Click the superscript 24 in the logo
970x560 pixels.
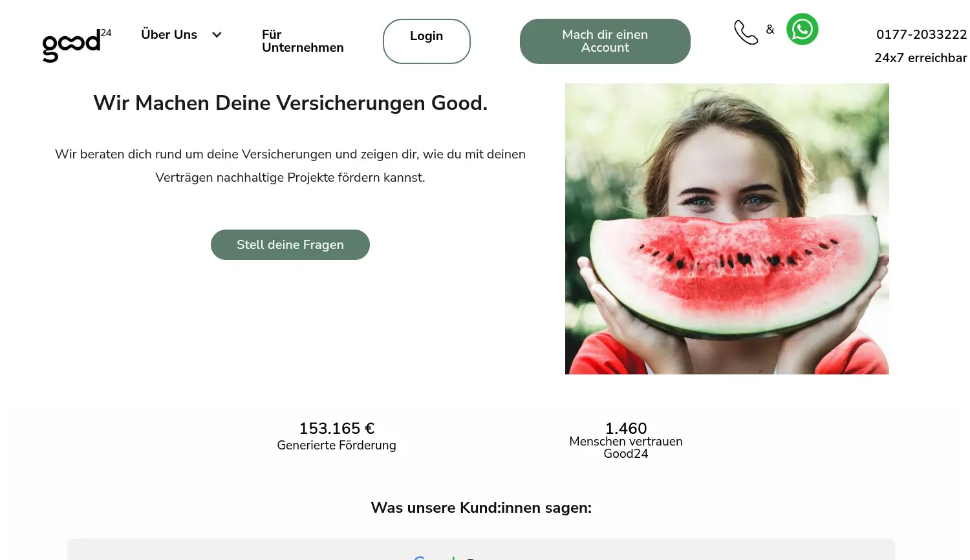coord(106,32)
